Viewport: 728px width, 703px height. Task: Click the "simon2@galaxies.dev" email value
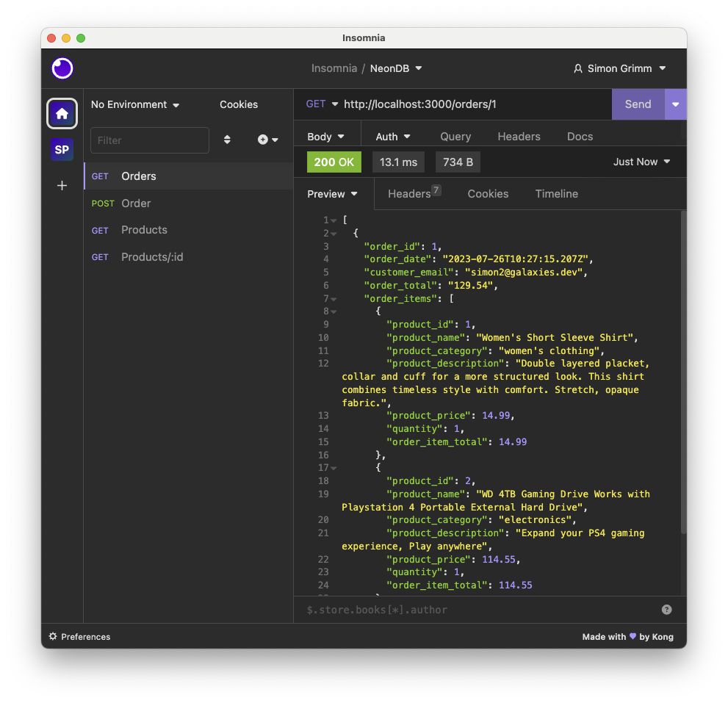(x=523, y=273)
